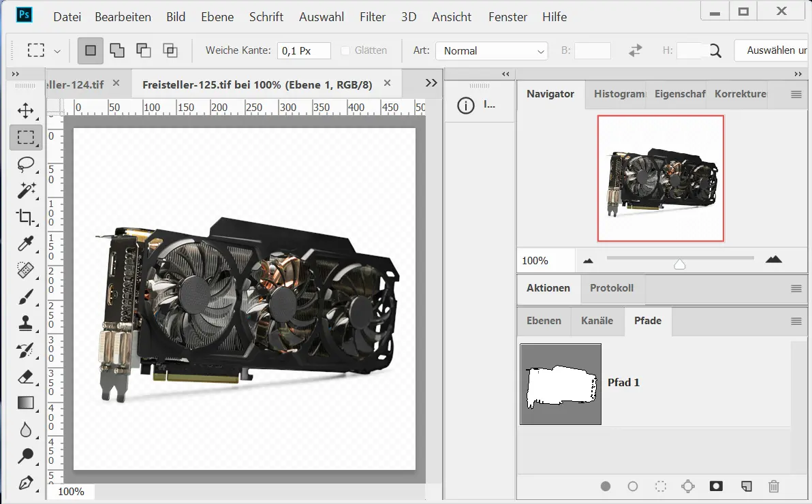Close the Freisteller-125.tif document tab
The width and height of the screenshot is (812, 504).
coord(388,83)
